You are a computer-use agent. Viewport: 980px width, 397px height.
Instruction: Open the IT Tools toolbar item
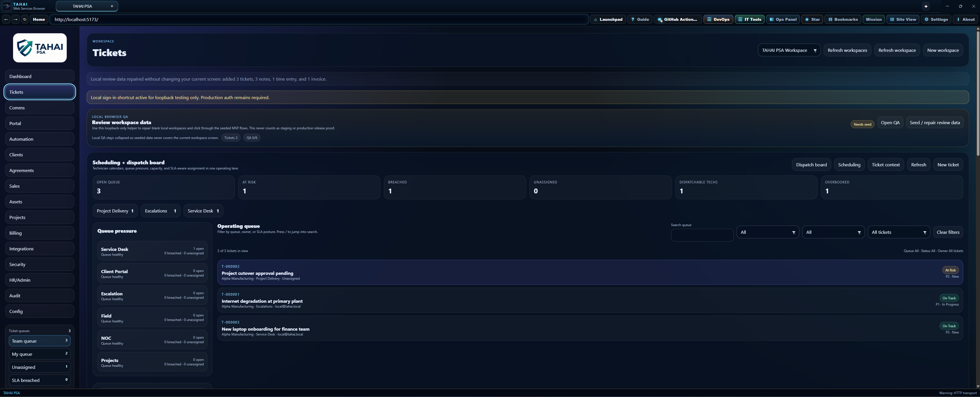point(749,19)
